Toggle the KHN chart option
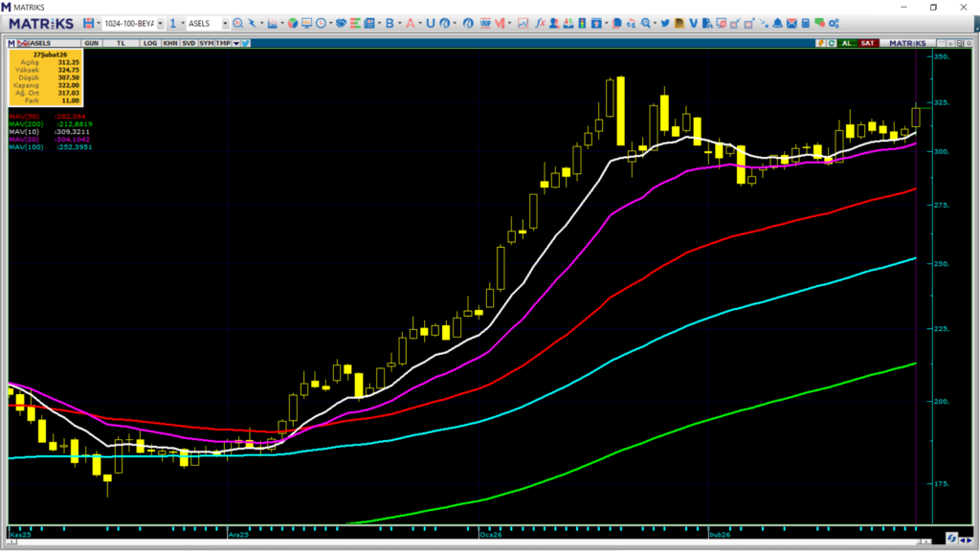The width and height of the screenshot is (980, 551). click(x=169, y=43)
